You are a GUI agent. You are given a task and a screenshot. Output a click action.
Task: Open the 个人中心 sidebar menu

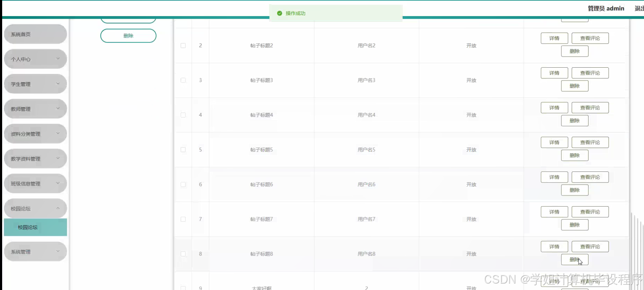pyautogui.click(x=35, y=59)
